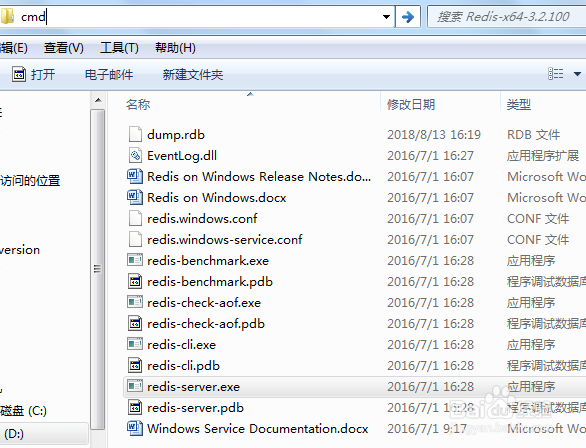Click the RDB 文件 type cell
586x448 pixels.
(x=533, y=135)
